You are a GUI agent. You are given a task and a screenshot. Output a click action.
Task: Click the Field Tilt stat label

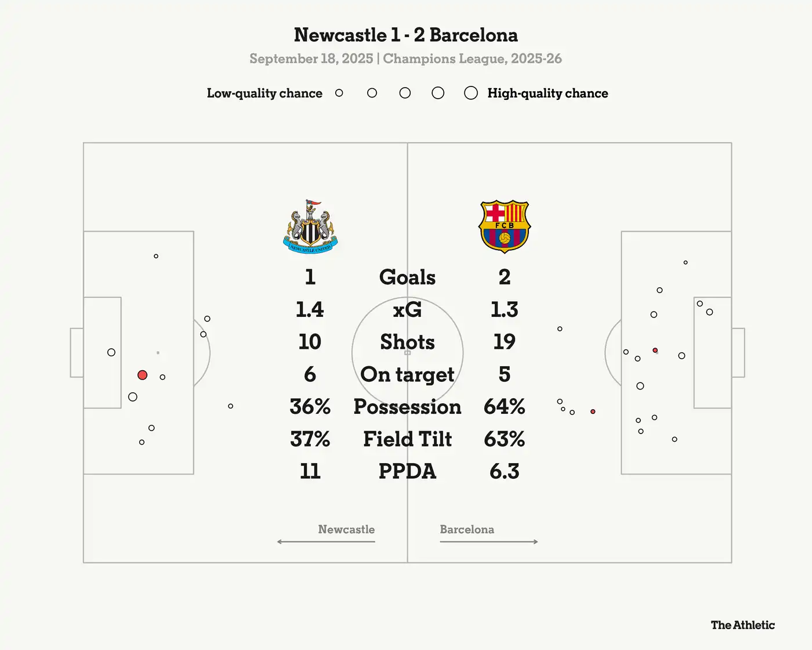[x=407, y=439]
